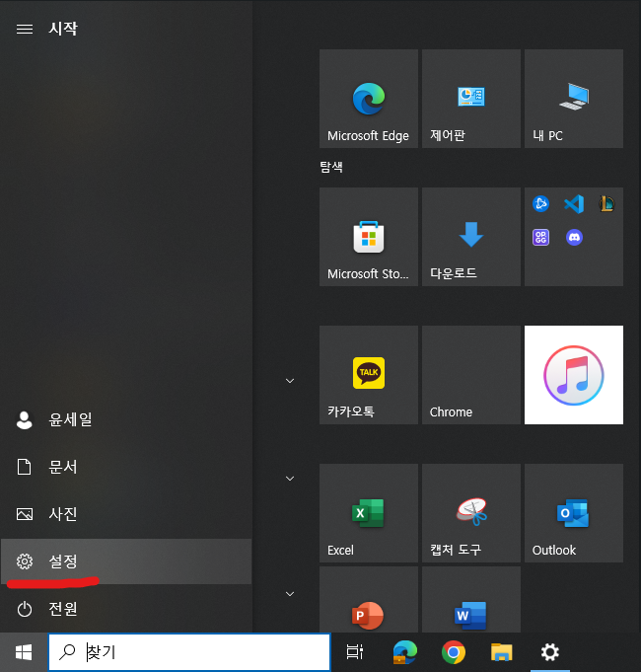The image size is (641, 672).
Task: Launch the Microsoft Store tile
Action: (x=369, y=237)
